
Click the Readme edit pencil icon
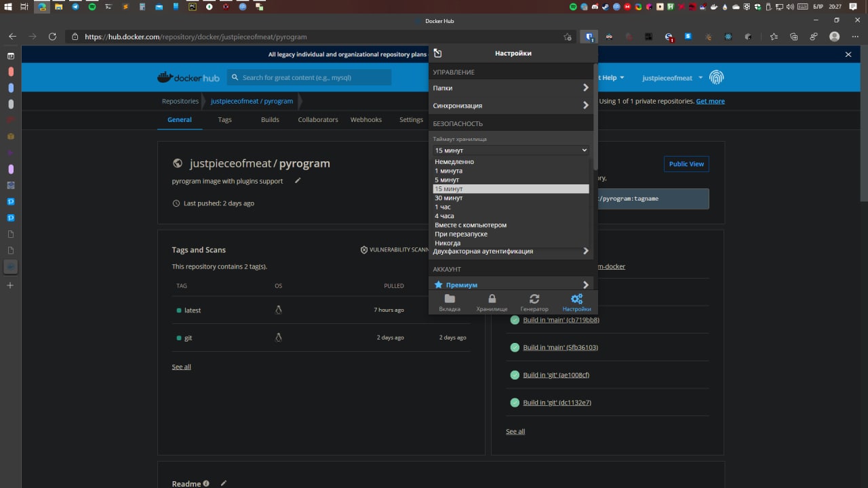click(x=223, y=483)
